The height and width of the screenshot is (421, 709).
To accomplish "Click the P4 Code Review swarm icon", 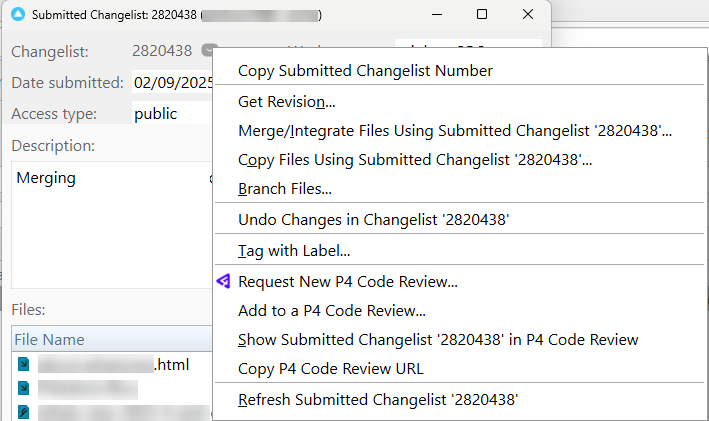I will 223,282.
